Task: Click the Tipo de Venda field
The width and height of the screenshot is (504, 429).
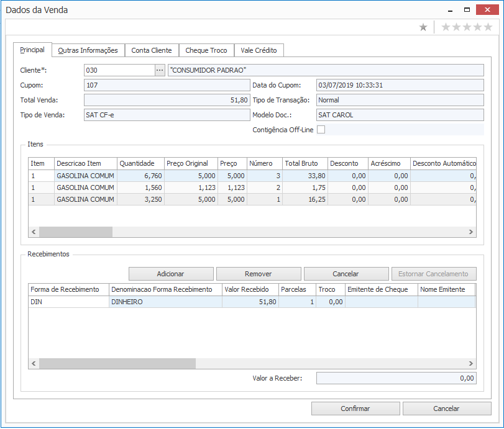Action: [167, 115]
